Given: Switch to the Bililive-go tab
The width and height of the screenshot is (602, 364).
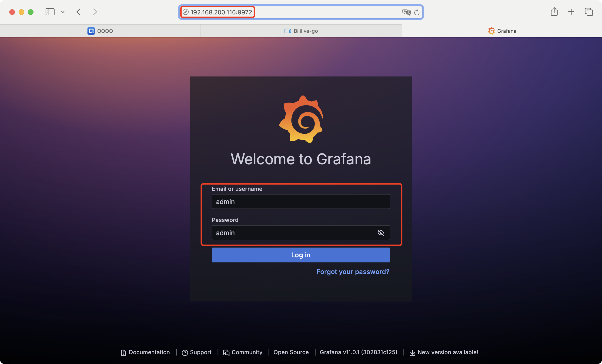Looking at the screenshot, I should coord(301,31).
